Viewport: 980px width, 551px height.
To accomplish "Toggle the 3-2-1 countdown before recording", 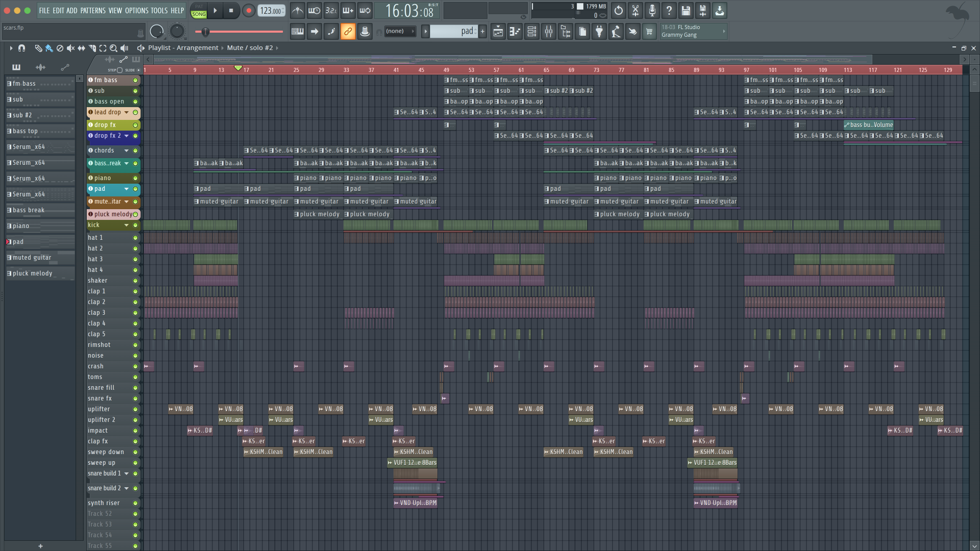I will (x=331, y=10).
